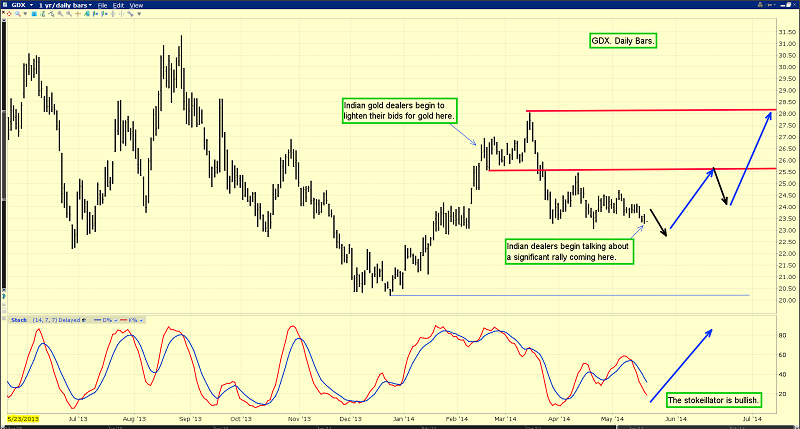Toggle the orange crosshair cursor tool
800x429 pixels.
78,14
